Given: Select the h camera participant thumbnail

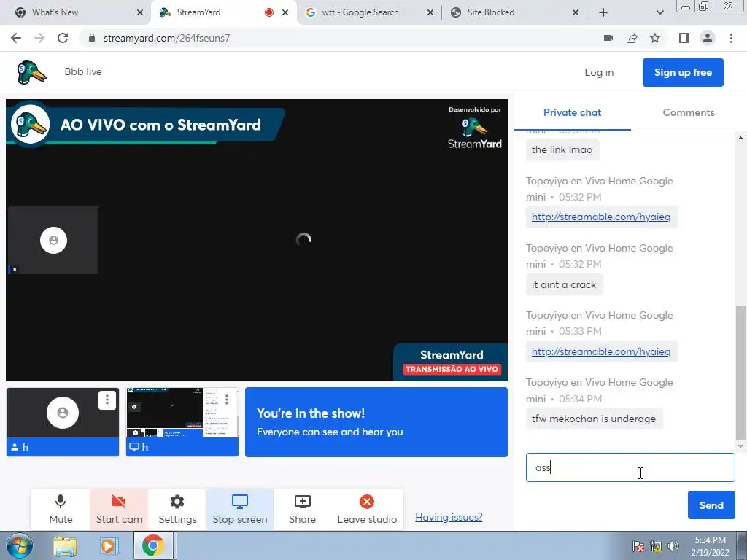Looking at the screenshot, I should (63, 422).
